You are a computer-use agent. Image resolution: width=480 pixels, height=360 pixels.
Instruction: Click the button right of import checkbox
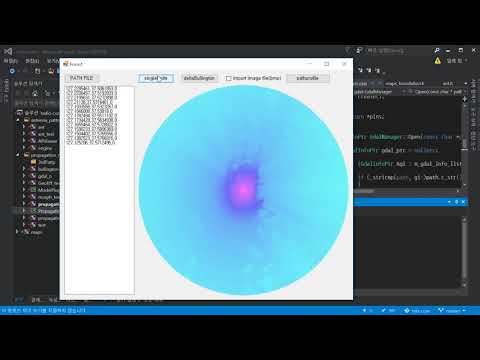point(308,78)
